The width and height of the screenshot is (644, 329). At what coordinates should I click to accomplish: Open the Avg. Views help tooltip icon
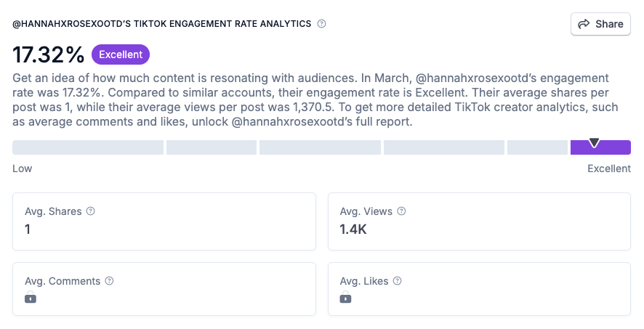pyautogui.click(x=402, y=211)
